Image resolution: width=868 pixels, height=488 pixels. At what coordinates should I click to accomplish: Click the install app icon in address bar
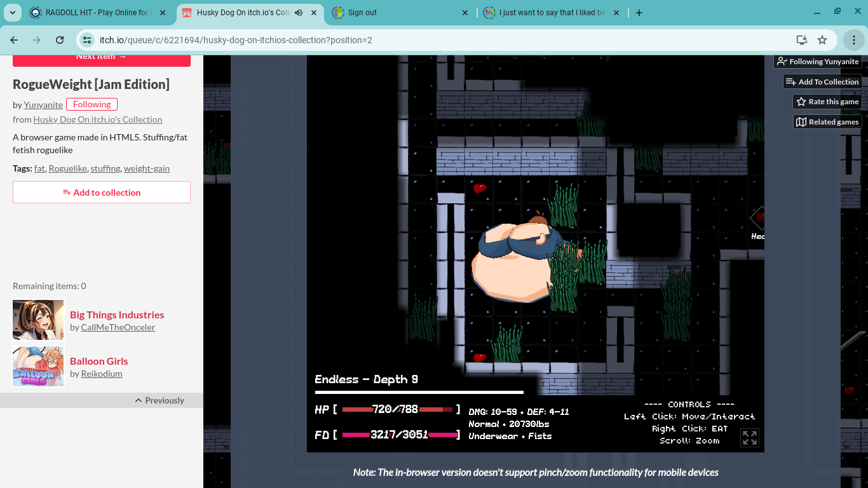click(801, 40)
